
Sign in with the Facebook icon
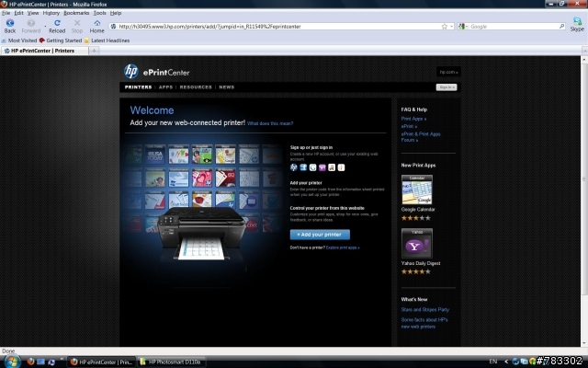coord(303,167)
